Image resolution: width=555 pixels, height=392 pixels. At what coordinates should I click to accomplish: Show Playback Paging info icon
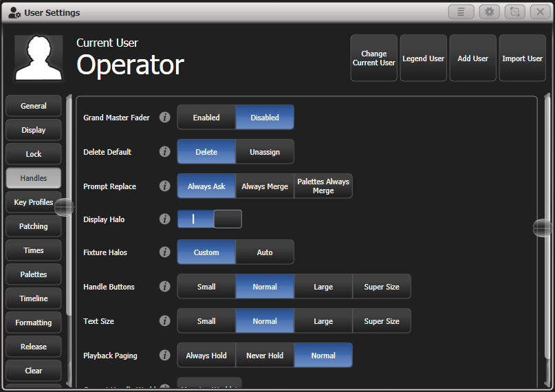coord(164,355)
